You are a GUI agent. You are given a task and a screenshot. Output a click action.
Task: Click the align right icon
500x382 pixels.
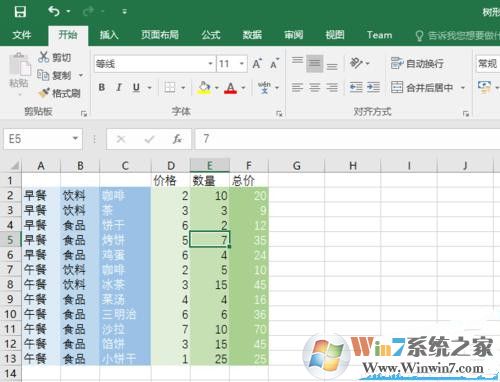coord(332,88)
